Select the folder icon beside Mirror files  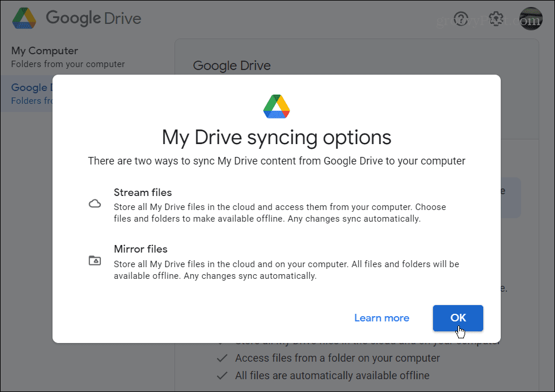(95, 260)
